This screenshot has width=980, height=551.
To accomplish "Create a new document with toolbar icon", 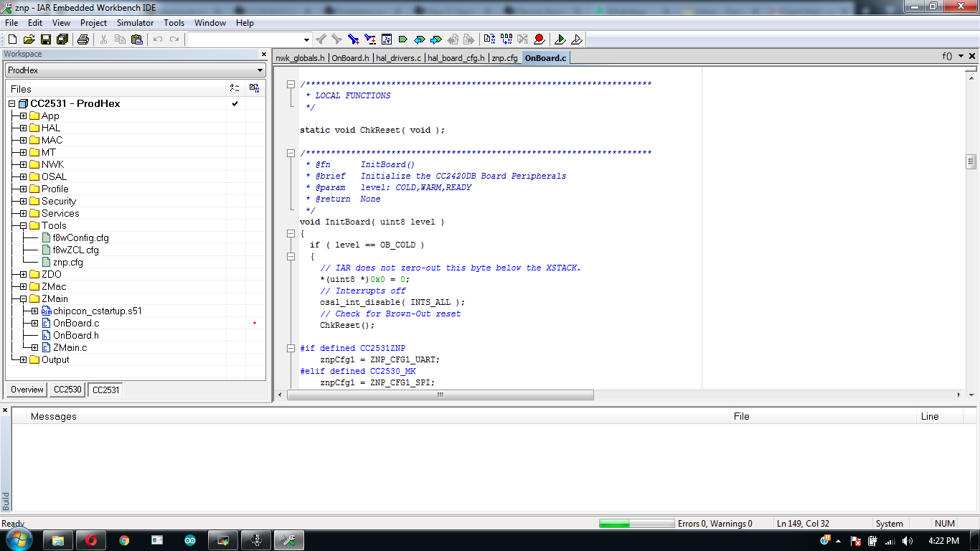I will [x=12, y=39].
